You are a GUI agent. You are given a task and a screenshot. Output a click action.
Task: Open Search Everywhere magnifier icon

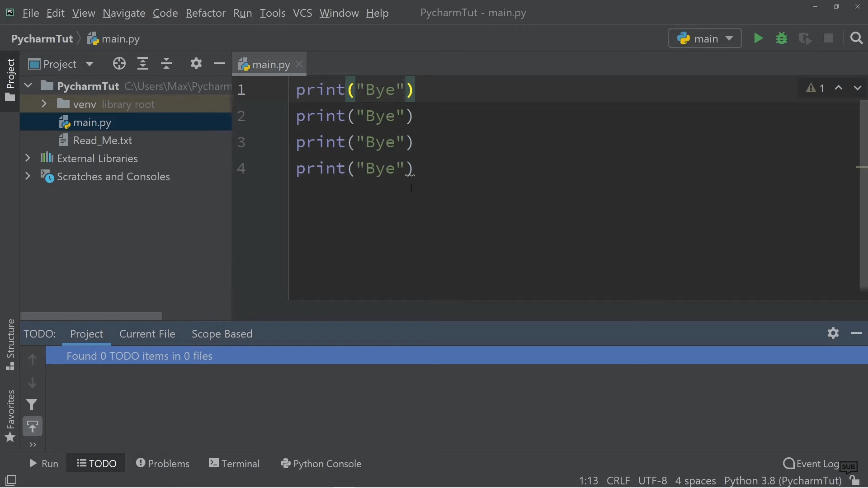pyautogui.click(x=856, y=38)
